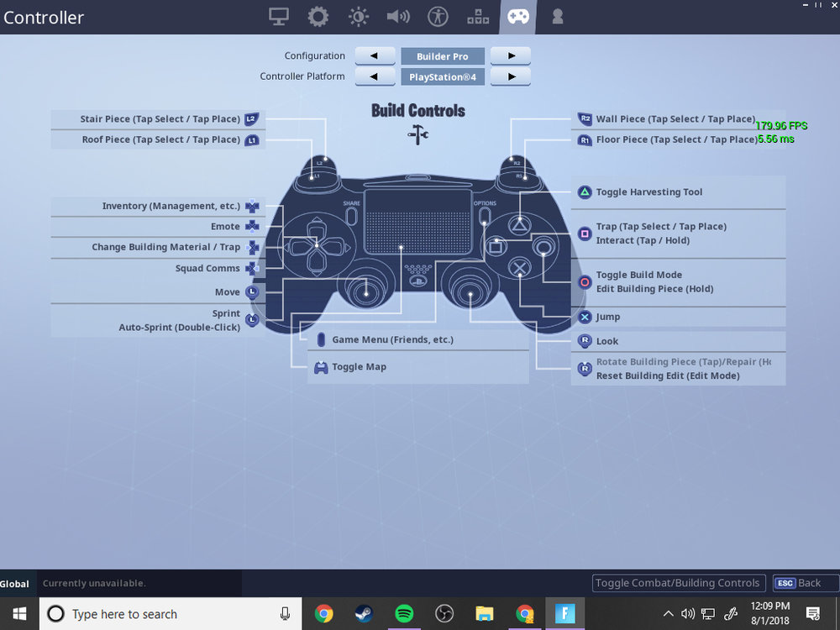Open the Video display settings tab
The image size is (840, 630).
(x=279, y=17)
